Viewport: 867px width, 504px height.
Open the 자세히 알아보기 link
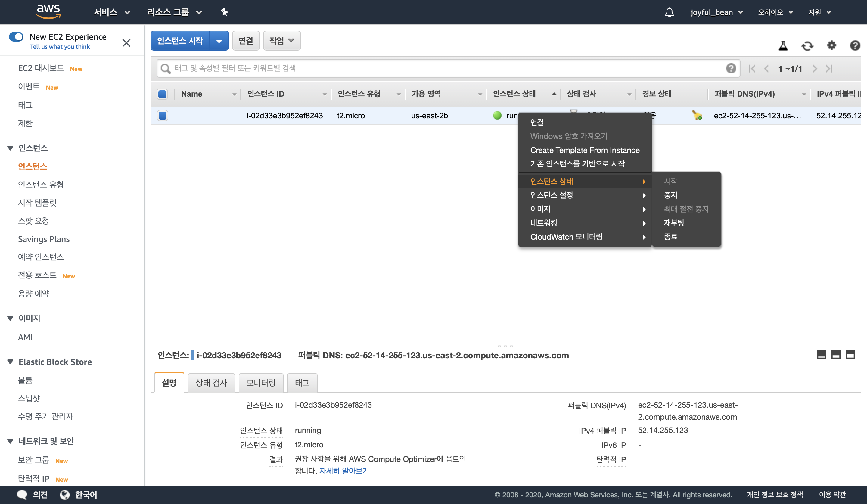[x=344, y=471]
